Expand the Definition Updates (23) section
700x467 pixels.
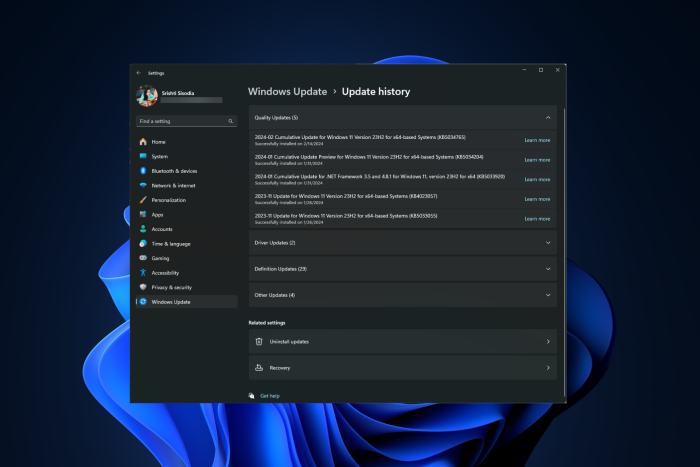403,269
